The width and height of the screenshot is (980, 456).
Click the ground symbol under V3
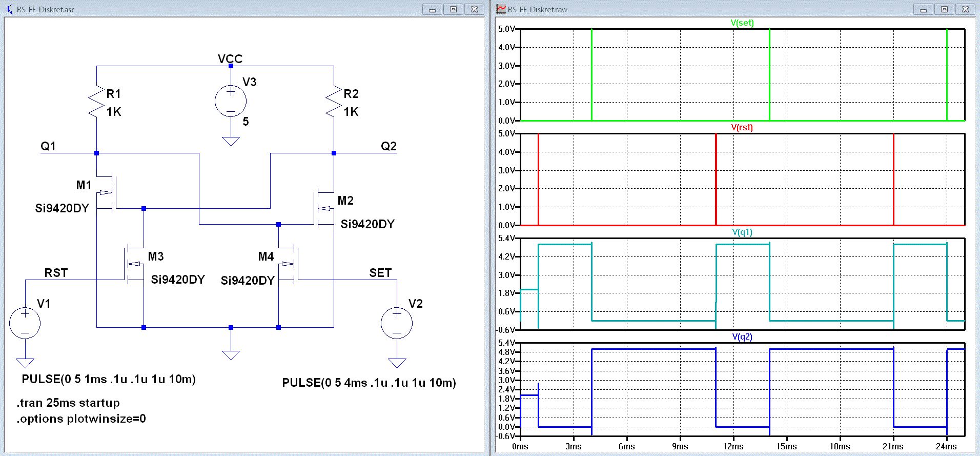pyautogui.click(x=231, y=141)
